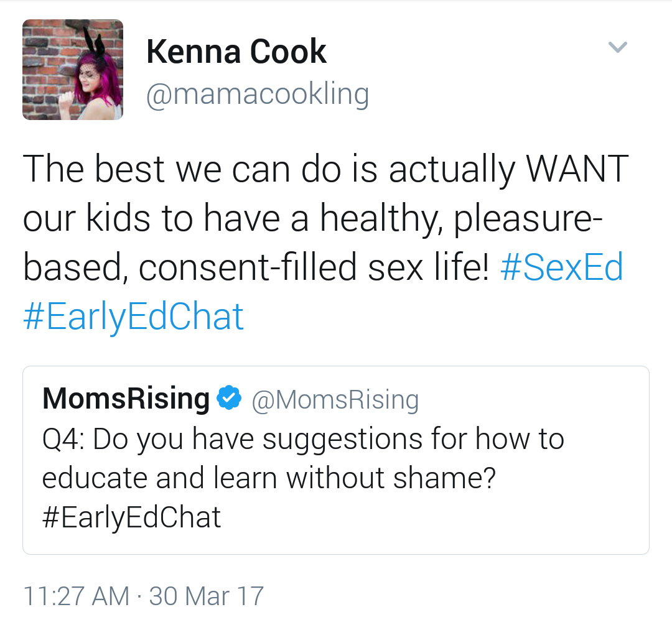The width and height of the screenshot is (672, 630).
Task: Click the Kenna Cook display name
Action: click(236, 51)
